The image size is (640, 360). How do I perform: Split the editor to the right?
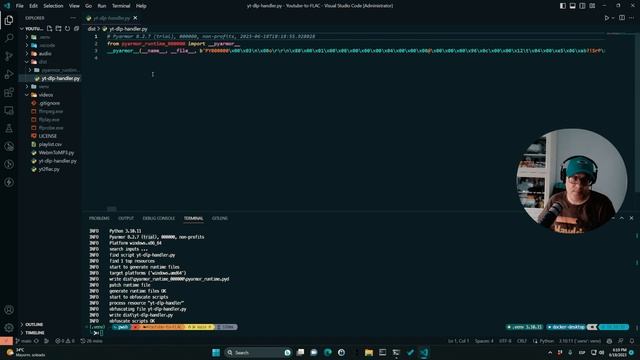(622, 18)
